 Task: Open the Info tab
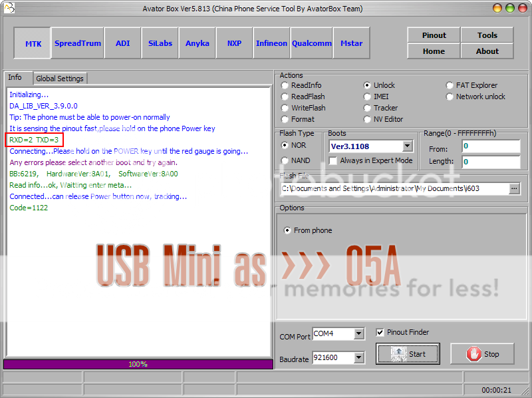19,77
